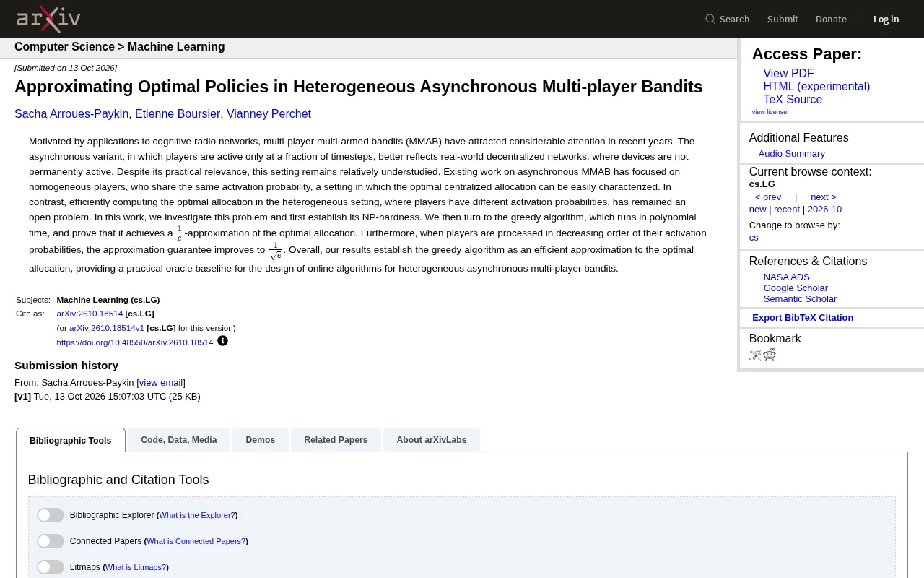Go to previous paper with < prev
924x578 pixels.
(x=768, y=197)
